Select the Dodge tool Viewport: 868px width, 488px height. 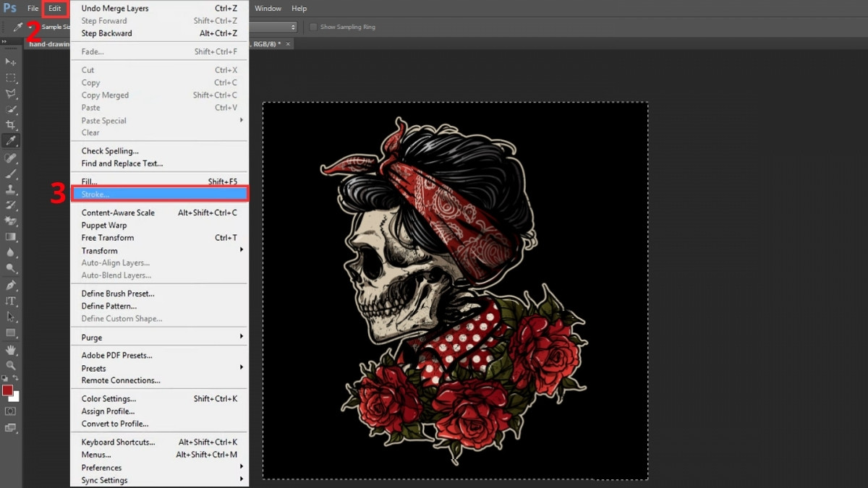tap(11, 268)
